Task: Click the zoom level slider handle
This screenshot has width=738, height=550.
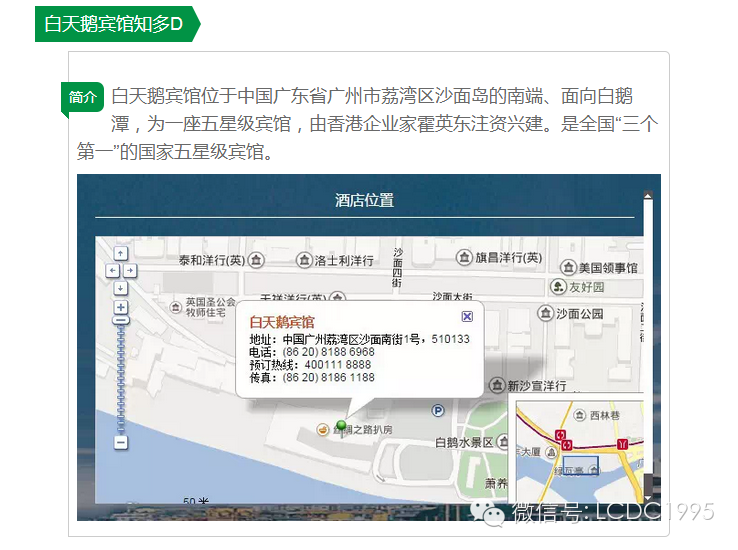Action: pyautogui.click(x=120, y=320)
